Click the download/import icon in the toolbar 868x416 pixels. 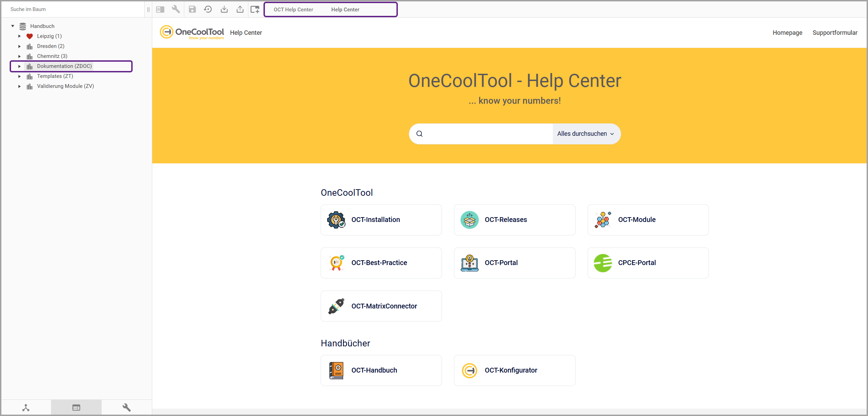click(x=224, y=9)
